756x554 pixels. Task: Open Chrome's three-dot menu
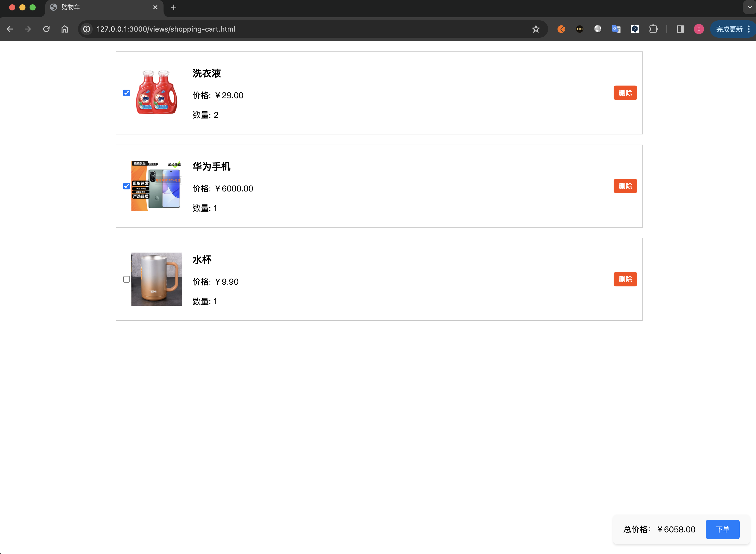tap(749, 29)
